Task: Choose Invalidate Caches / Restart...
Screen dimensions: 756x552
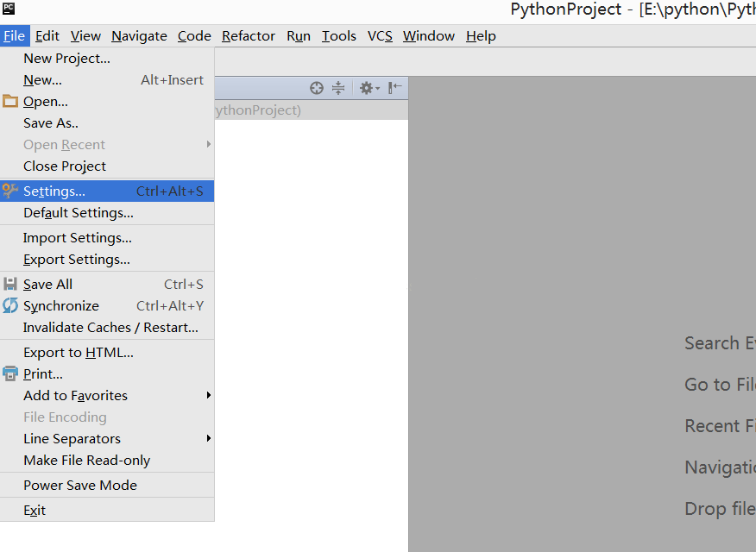Action: [x=107, y=328]
